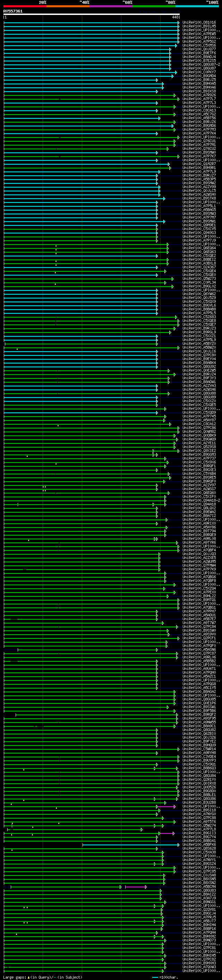This screenshot has width=222, height=980.
Task: Select hit UniRef100_Q0JQ77
Action: click(x=199, y=49)
